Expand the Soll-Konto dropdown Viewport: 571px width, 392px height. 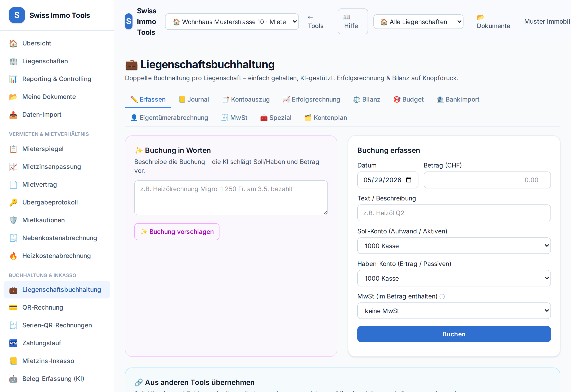point(454,246)
